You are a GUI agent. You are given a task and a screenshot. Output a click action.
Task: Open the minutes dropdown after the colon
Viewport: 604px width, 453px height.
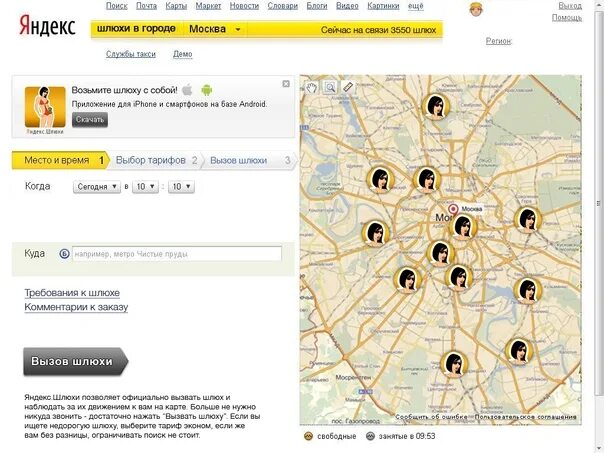pos(181,187)
